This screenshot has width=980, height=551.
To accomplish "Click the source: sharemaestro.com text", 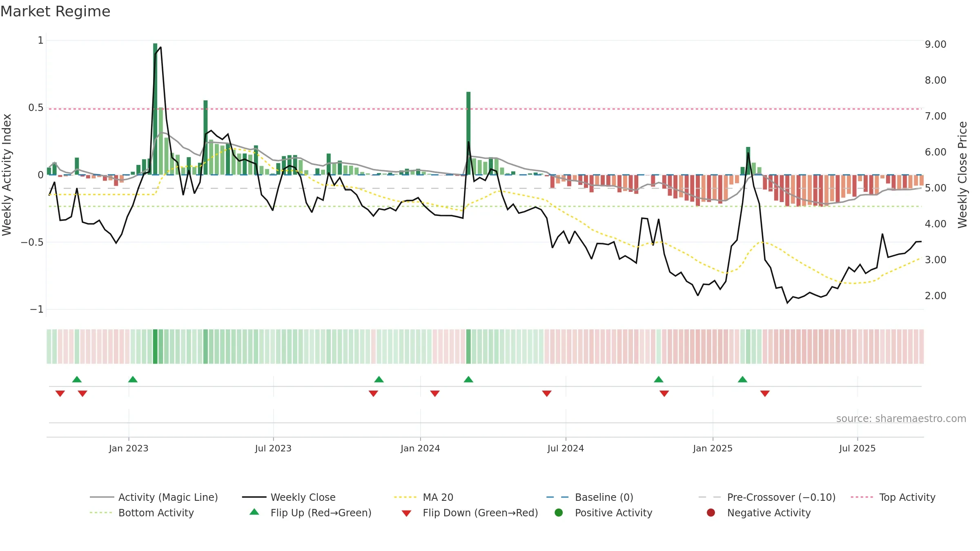I will click(901, 418).
